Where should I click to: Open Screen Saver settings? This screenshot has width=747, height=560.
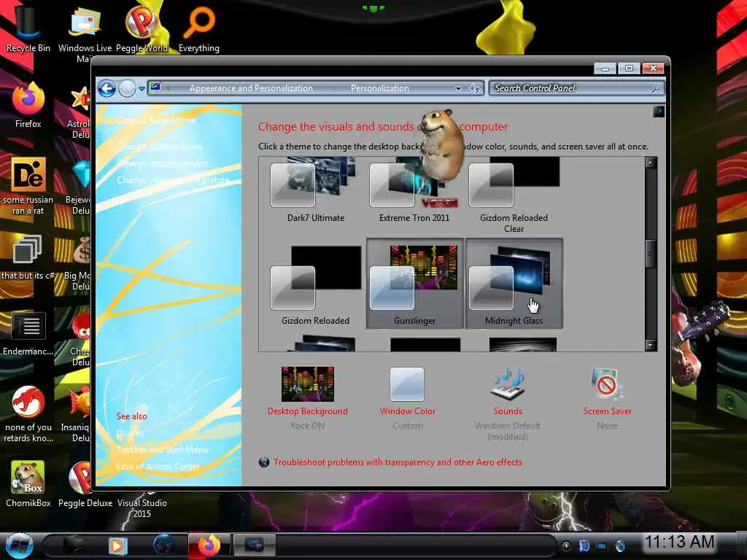click(x=608, y=397)
